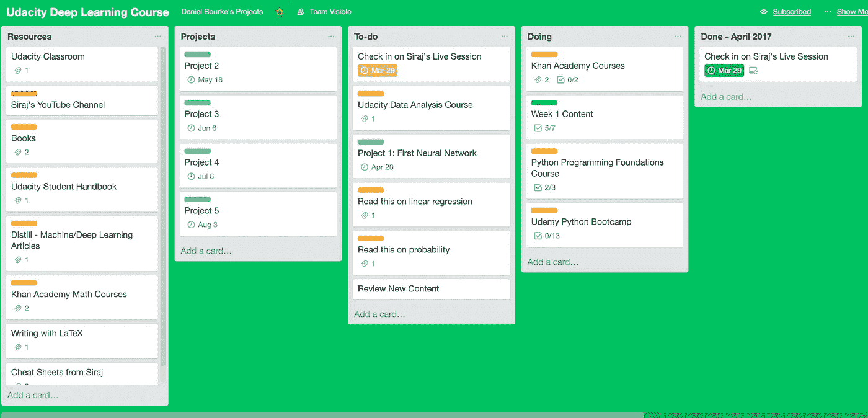Click attachment icon on Udacity Classroom card
This screenshot has height=418, width=868.
coord(18,71)
